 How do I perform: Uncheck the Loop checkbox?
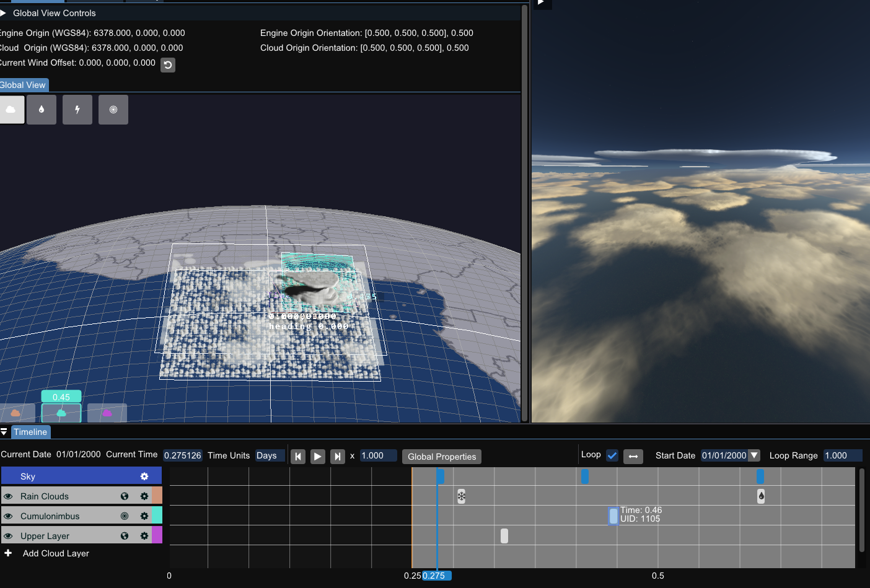[612, 455]
